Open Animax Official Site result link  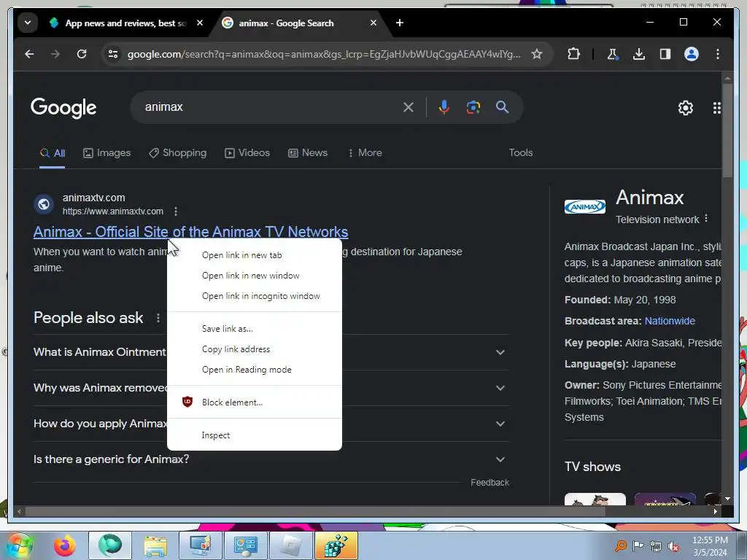(190, 232)
